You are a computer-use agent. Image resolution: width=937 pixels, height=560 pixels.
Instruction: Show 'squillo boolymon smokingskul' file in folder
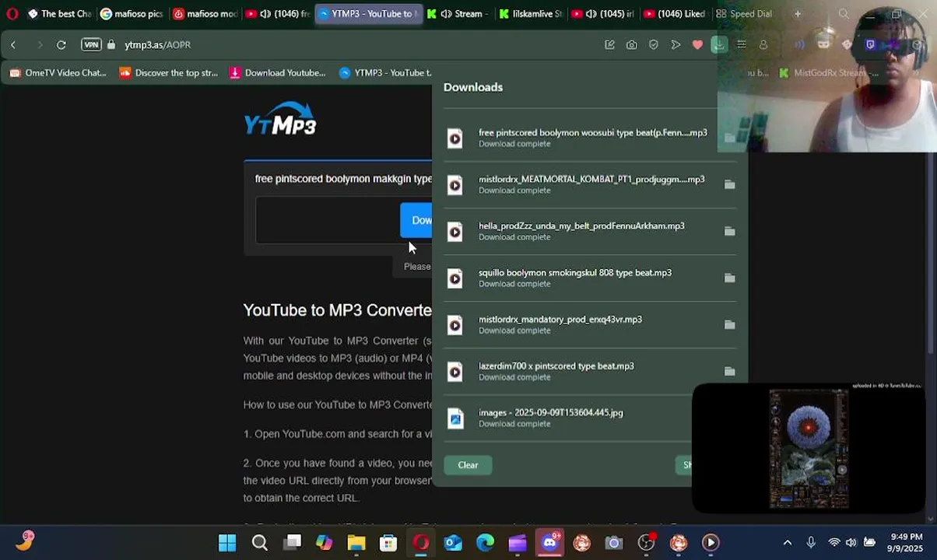(729, 278)
